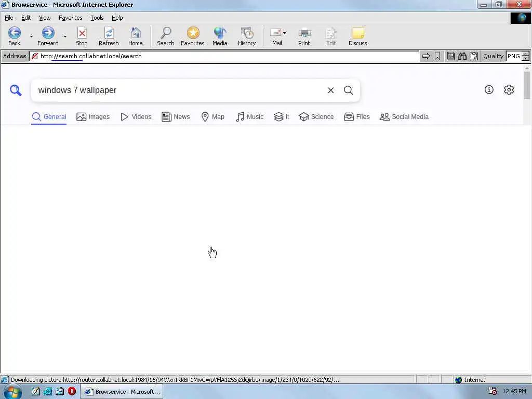The height and width of the screenshot is (399, 532).
Task: Expand the Mail button dropdown arrow
Action: click(x=284, y=33)
